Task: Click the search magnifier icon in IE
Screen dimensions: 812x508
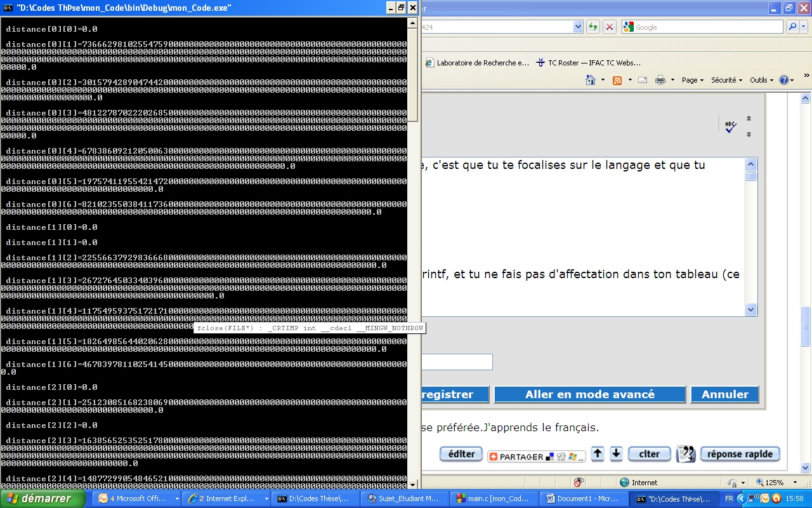Action: [x=792, y=27]
